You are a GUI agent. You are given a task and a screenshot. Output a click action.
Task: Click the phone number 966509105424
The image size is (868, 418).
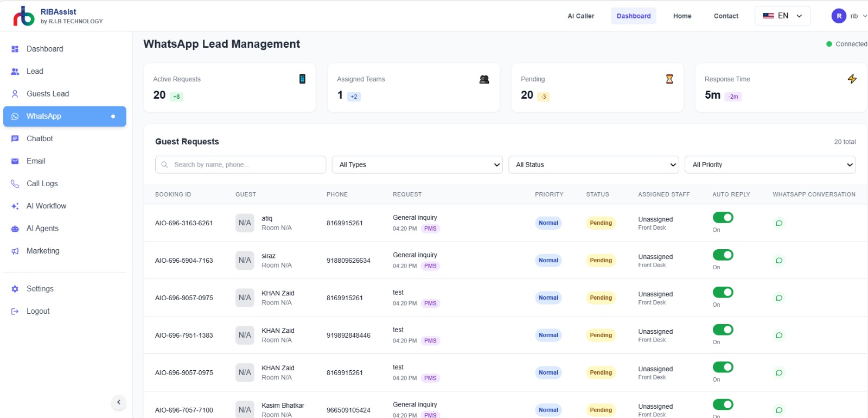click(x=348, y=410)
